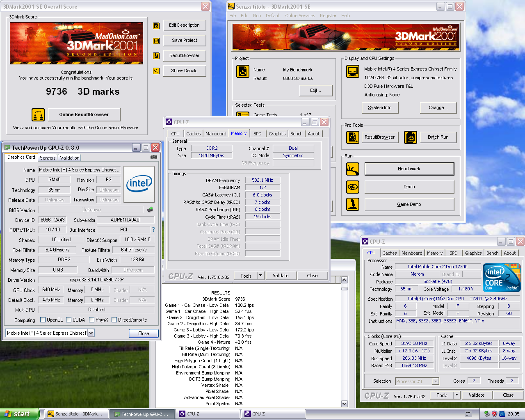Enable the PhysX checkbox
This screenshot has width=525, height=420.
coord(92,320)
